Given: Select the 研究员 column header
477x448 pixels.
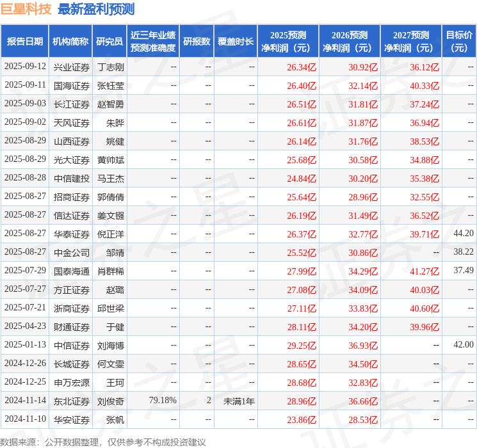Looking at the screenshot, I should [109, 42].
